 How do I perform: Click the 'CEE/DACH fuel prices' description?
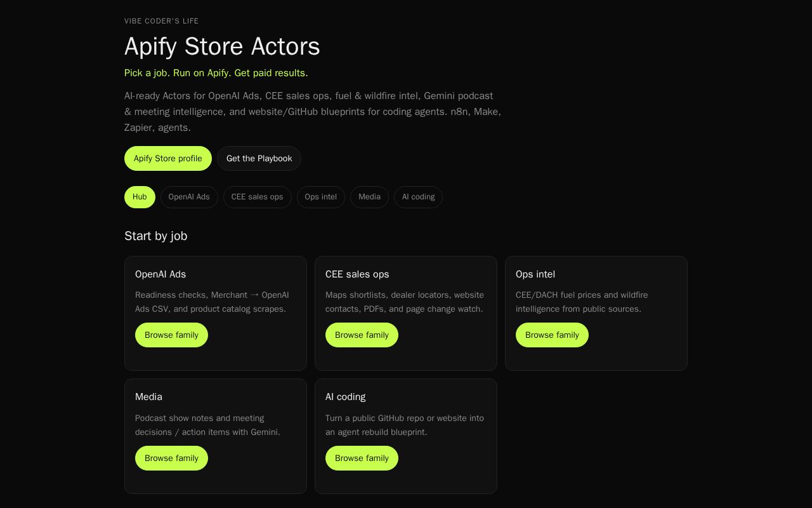click(582, 302)
